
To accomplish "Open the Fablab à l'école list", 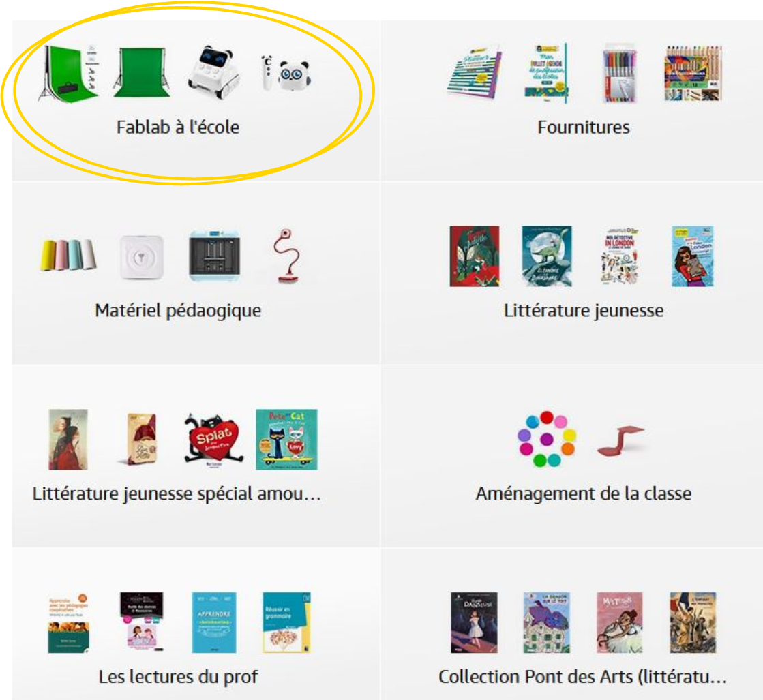I will [178, 127].
